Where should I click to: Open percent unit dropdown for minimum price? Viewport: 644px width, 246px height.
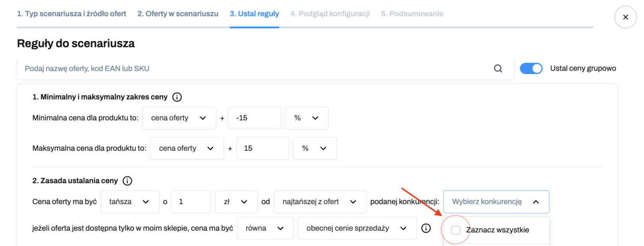[x=307, y=118]
